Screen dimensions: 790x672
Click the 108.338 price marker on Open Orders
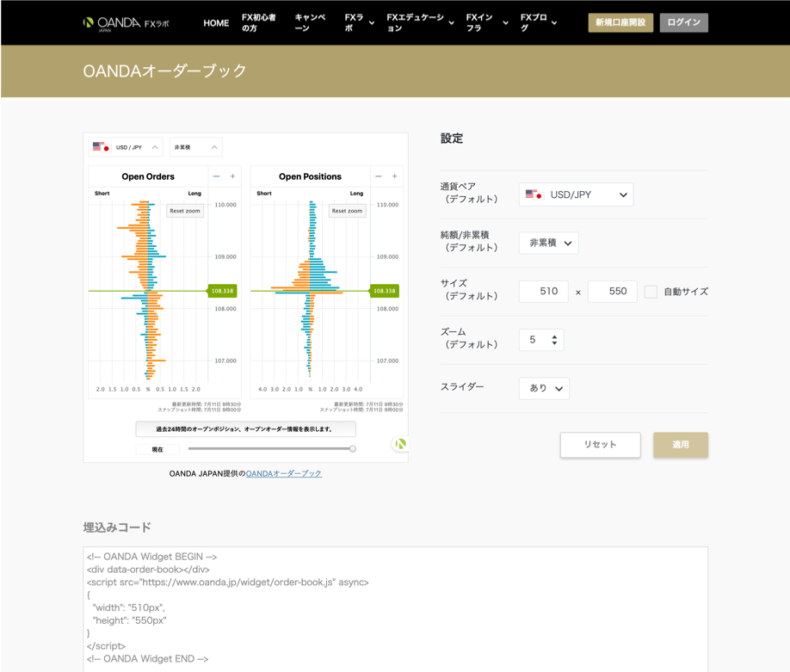point(223,291)
